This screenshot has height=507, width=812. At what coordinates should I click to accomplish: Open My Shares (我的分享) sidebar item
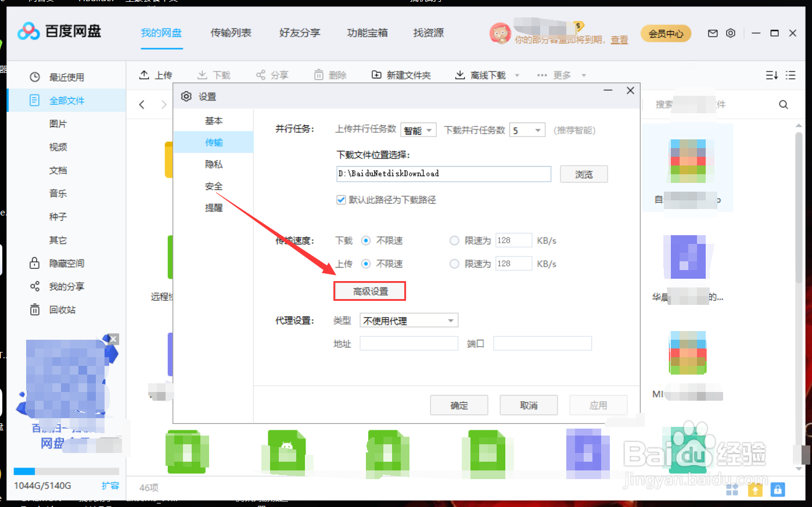pos(66,286)
